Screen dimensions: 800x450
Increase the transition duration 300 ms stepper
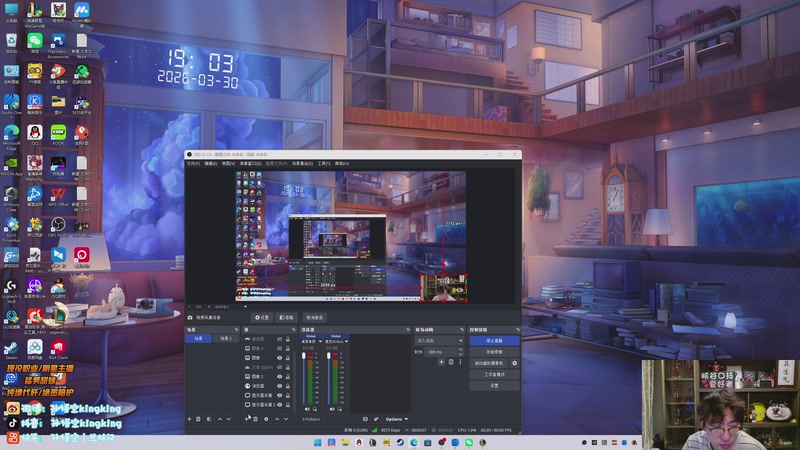(x=460, y=350)
